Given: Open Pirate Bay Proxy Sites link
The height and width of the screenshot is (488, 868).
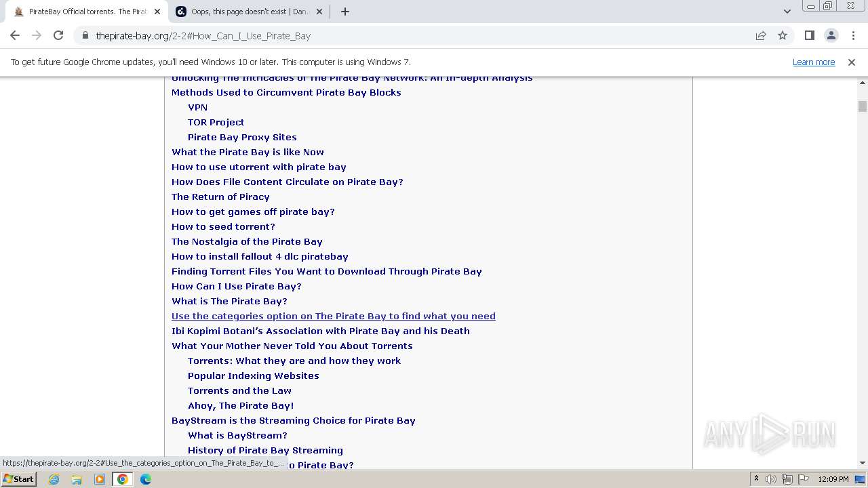Looking at the screenshot, I should 242,137.
